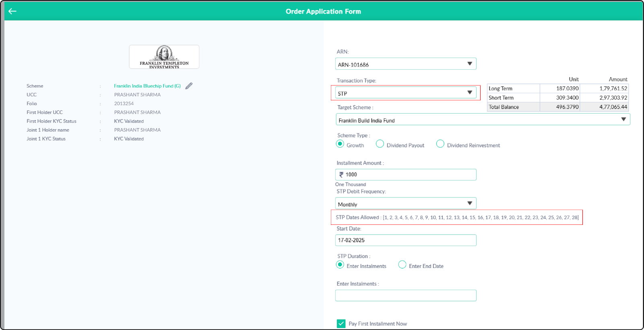Go back using the header arrow

pyautogui.click(x=12, y=11)
